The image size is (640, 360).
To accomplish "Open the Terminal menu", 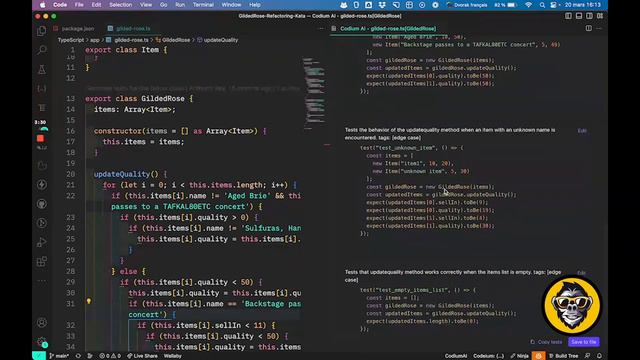I will tap(203, 5).
